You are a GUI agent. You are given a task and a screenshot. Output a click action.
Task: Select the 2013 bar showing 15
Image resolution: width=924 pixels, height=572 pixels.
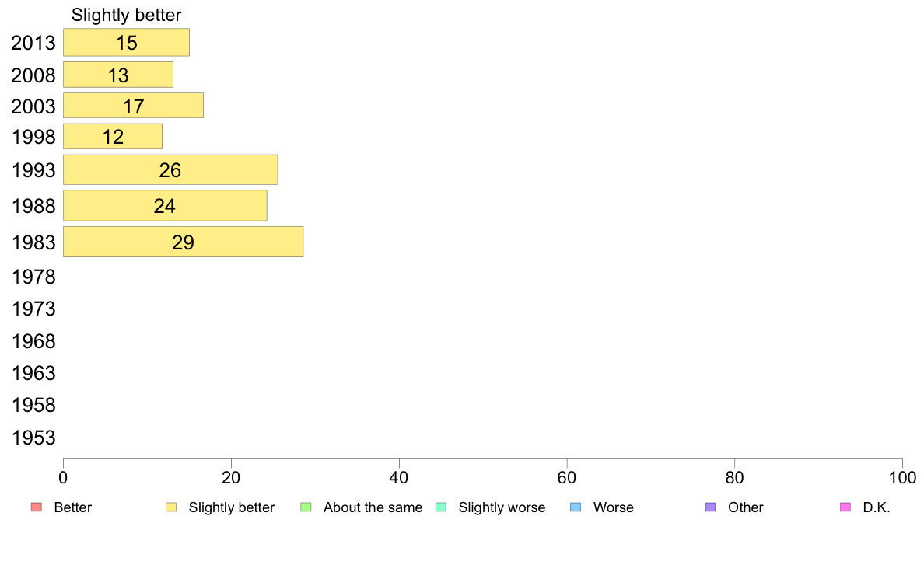[x=126, y=43]
